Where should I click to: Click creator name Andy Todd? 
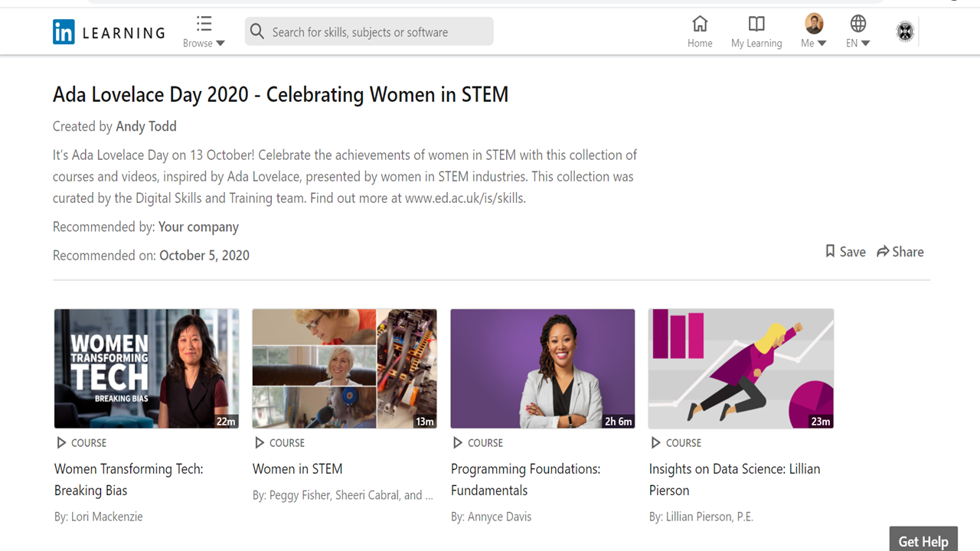click(146, 126)
